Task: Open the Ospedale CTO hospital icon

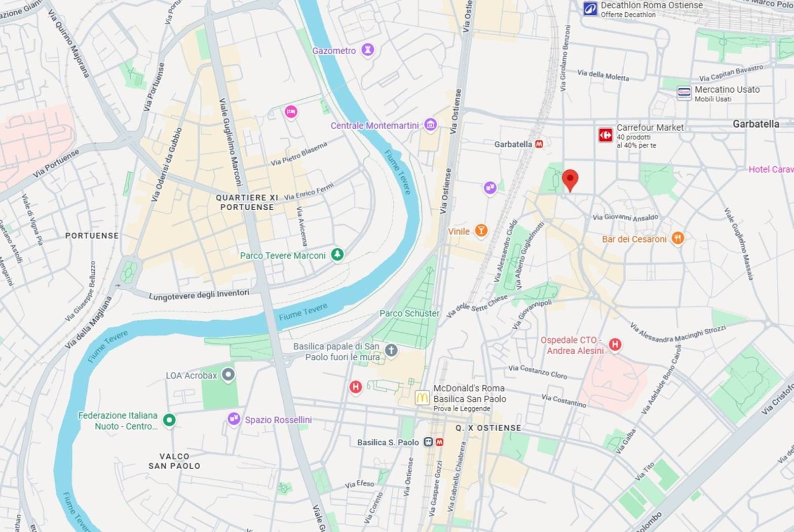Action: [615, 345]
